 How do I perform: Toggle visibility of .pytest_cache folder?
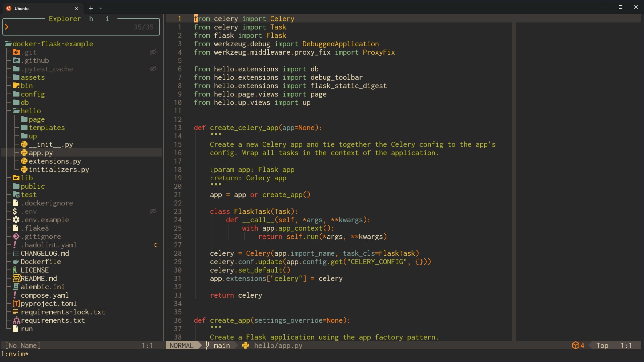pos(154,69)
